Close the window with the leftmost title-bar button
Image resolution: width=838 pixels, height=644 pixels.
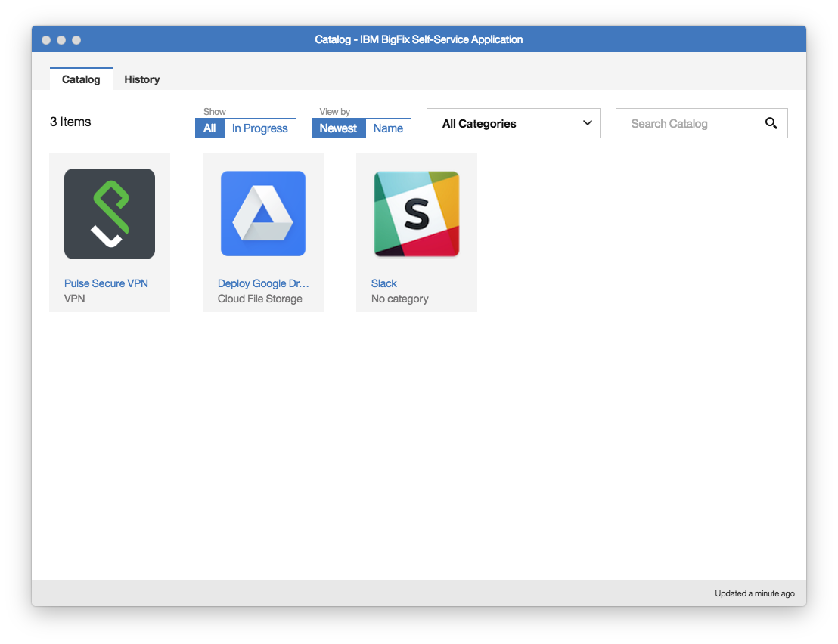[x=46, y=40]
